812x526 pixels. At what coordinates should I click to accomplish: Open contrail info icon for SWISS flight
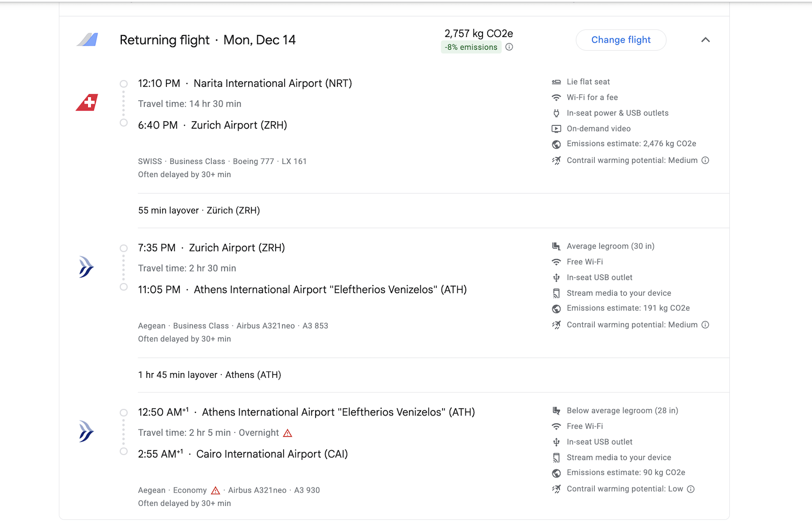705,160
